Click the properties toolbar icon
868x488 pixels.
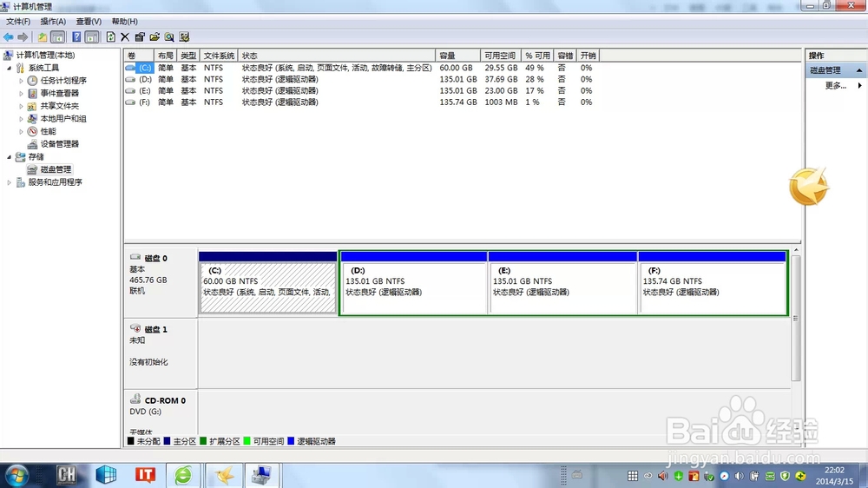coord(140,37)
